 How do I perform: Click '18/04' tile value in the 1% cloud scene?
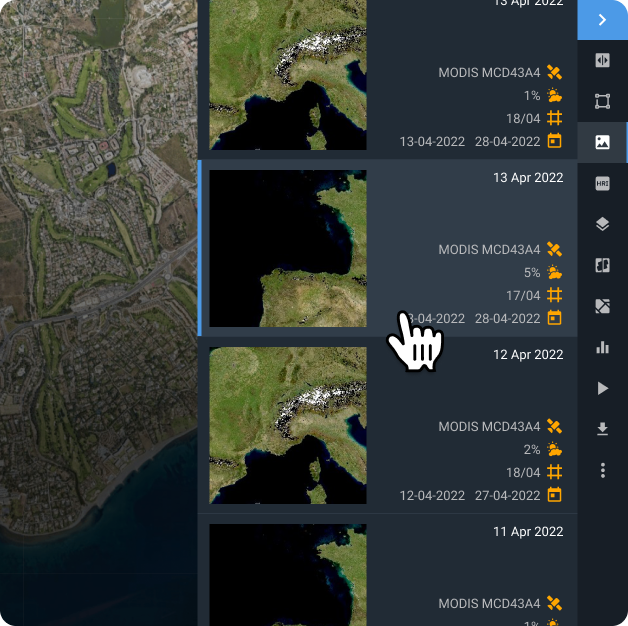click(x=523, y=119)
